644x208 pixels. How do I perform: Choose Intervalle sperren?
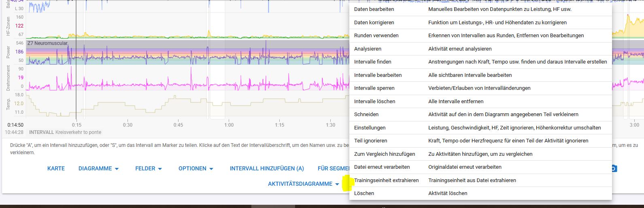pos(480,88)
